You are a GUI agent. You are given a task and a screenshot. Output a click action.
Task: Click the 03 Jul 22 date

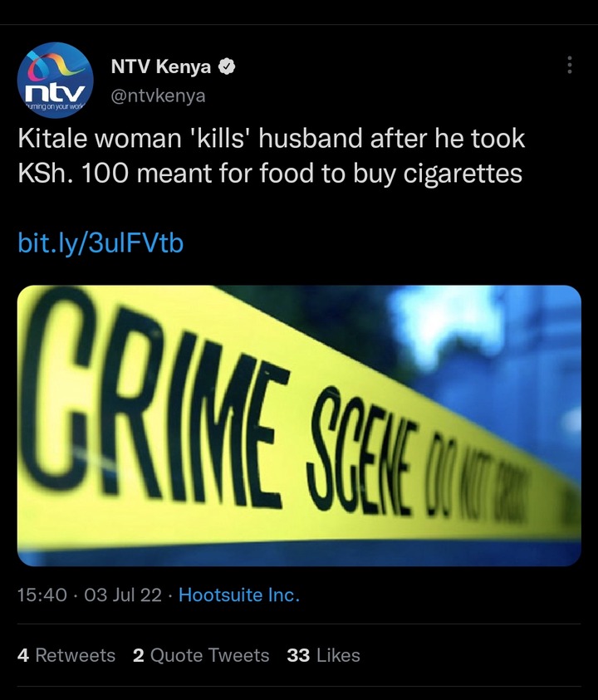click(123, 595)
